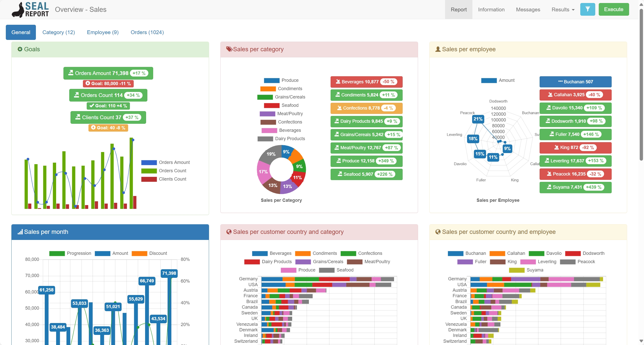Click the Seal Report logo

(30, 10)
